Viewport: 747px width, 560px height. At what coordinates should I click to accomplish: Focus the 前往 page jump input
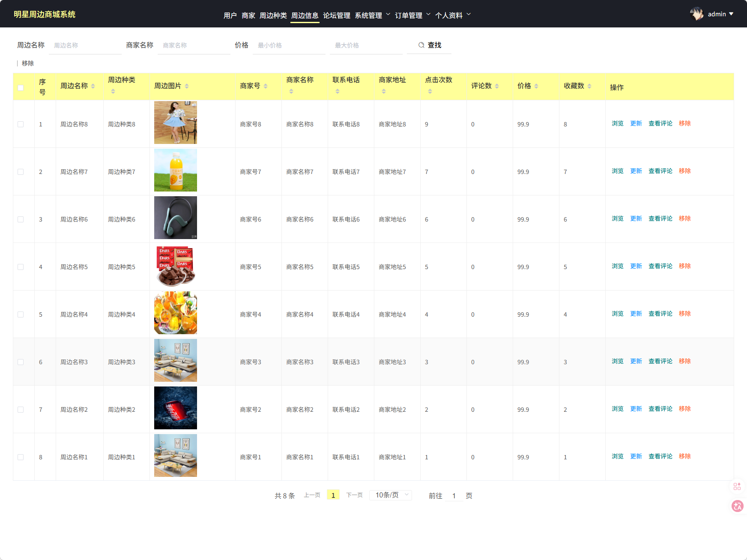tap(454, 496)
